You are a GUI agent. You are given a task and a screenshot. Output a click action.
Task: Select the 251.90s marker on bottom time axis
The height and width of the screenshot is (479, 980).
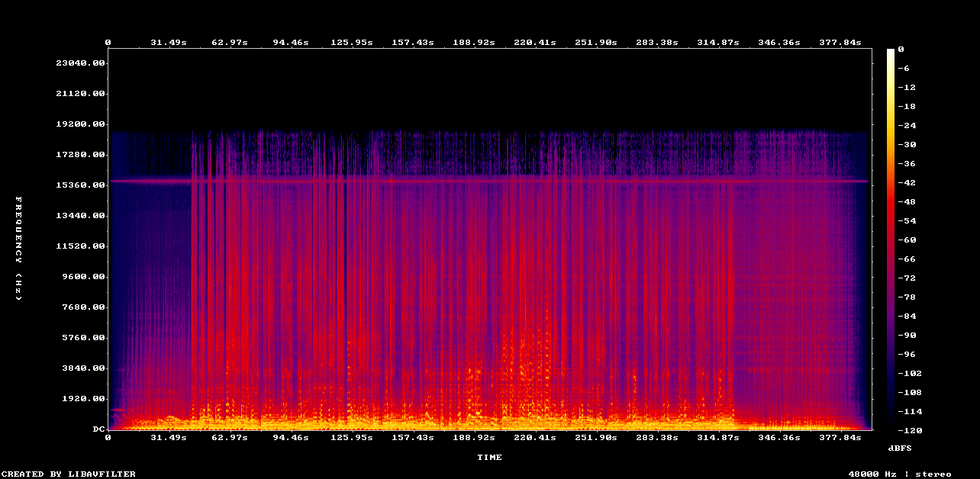596,438
